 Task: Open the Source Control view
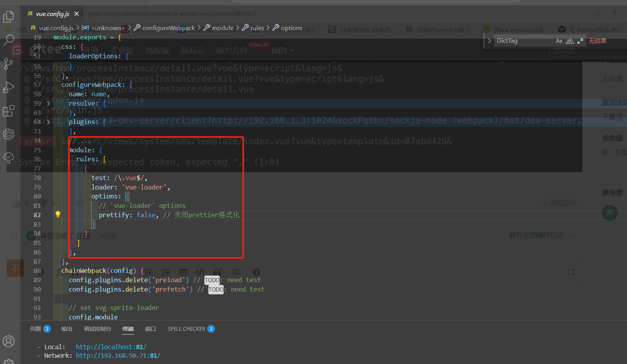point(8,63)
